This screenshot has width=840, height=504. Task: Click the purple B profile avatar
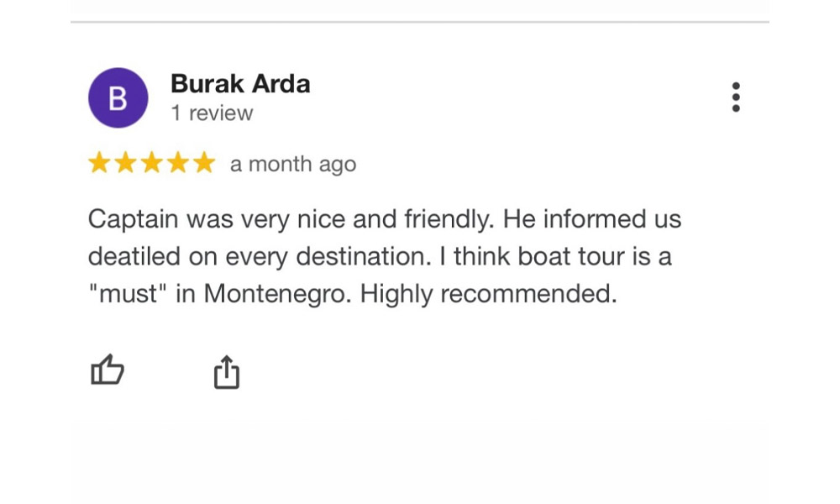pyautogui.click(x=118, y=98)
